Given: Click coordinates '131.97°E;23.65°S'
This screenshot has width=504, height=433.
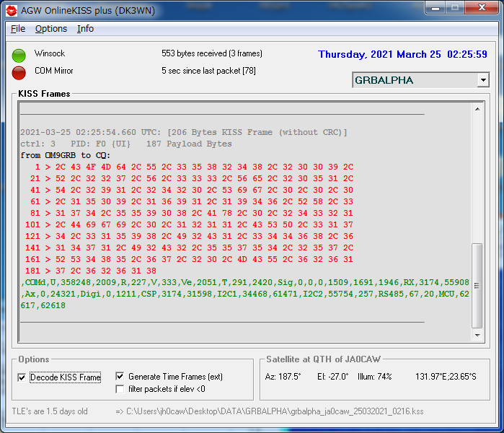Looking at the screenshot, I should [x=446, y=377].
